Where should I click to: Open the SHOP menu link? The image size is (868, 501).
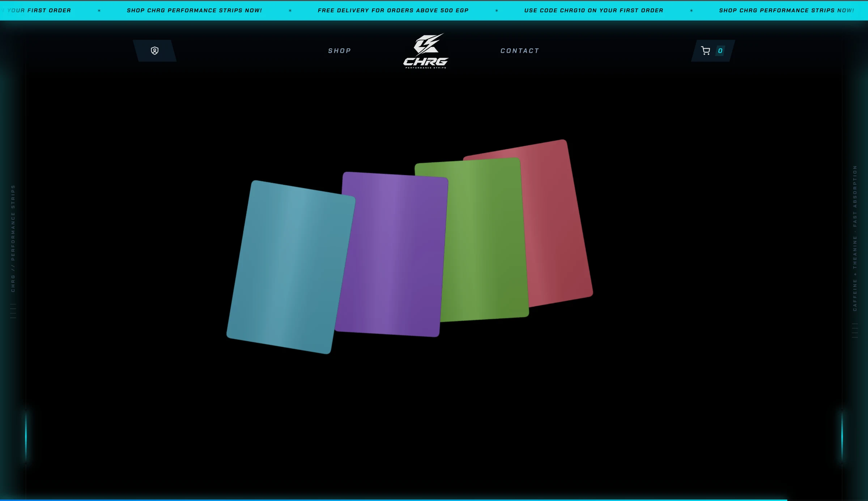click(339, 51)
